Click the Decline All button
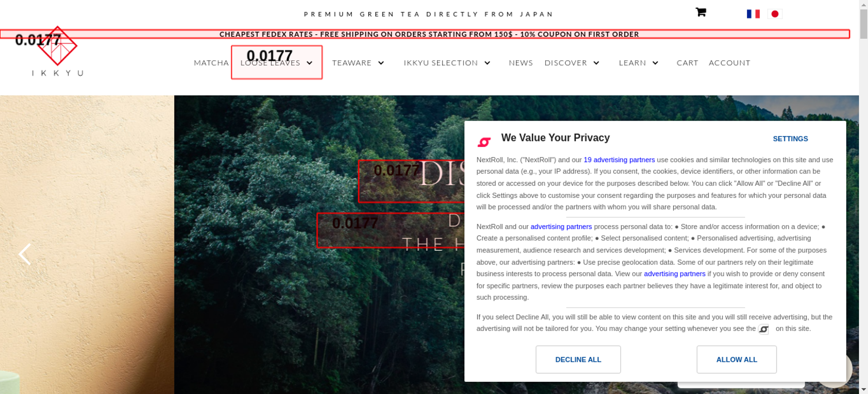868x394 pixels. point(578,359)
